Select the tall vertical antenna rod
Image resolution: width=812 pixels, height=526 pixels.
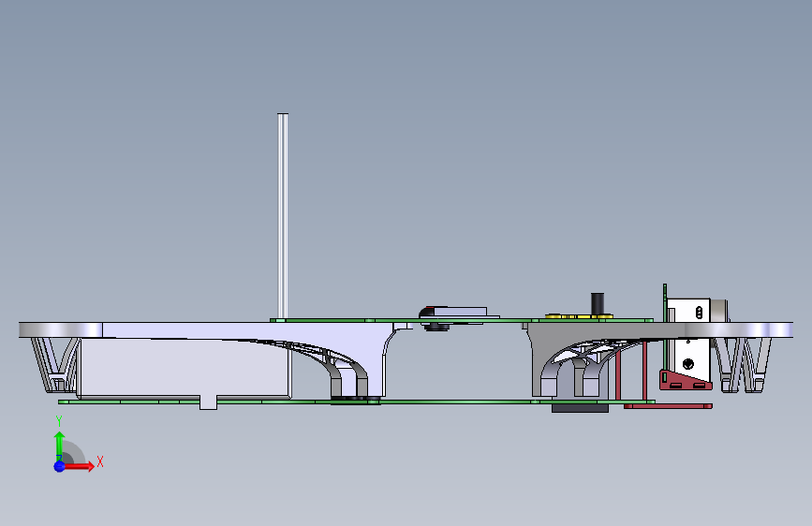(x=283, y=216)
